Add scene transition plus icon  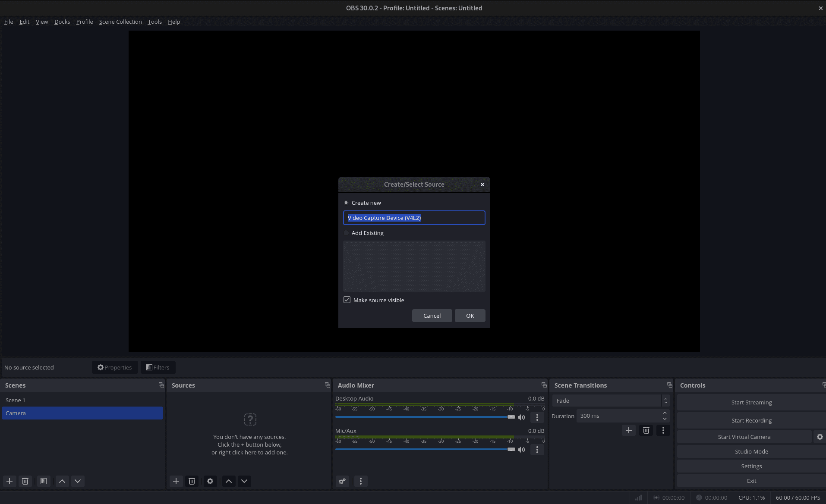click(629, 430)
